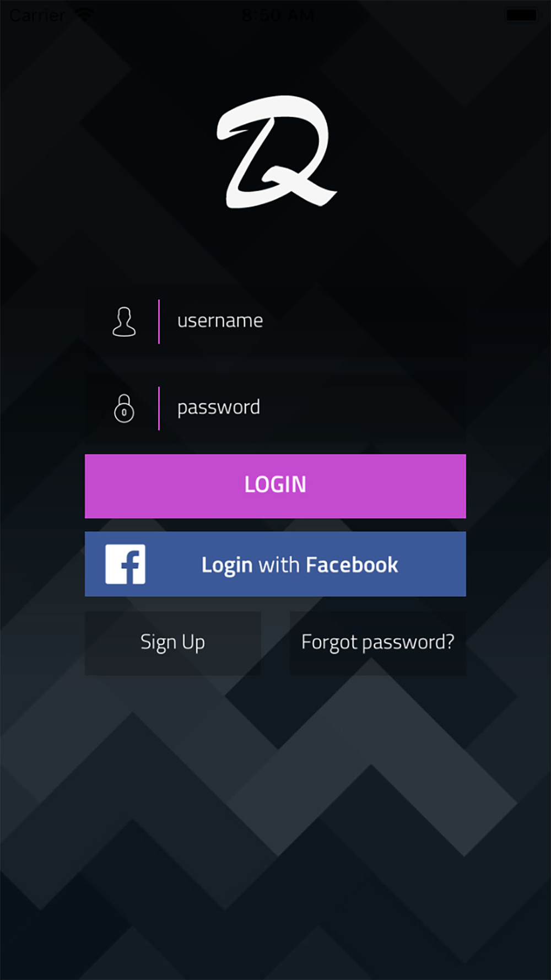Viewport: 551px width, 980px height.
Task: Click the padlock icon beside password
Action: pos(124,408)
